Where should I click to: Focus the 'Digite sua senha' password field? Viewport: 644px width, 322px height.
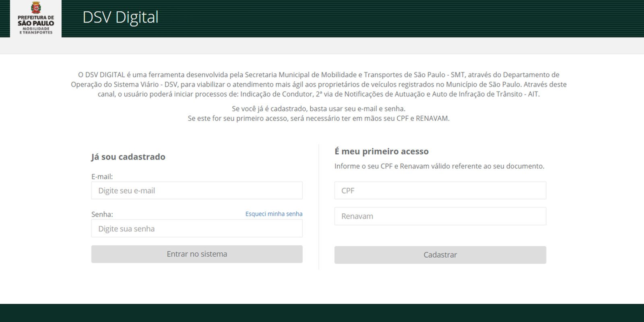[x=197, y=229]
